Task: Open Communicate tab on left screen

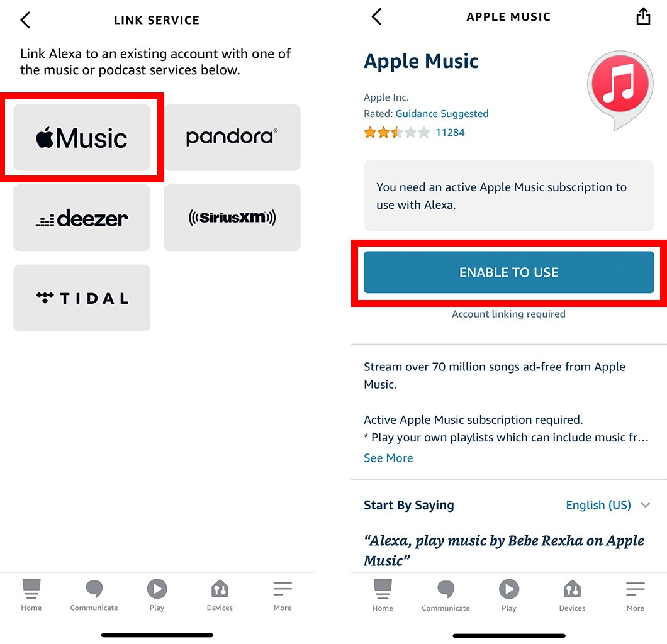Action: point(94,595)
